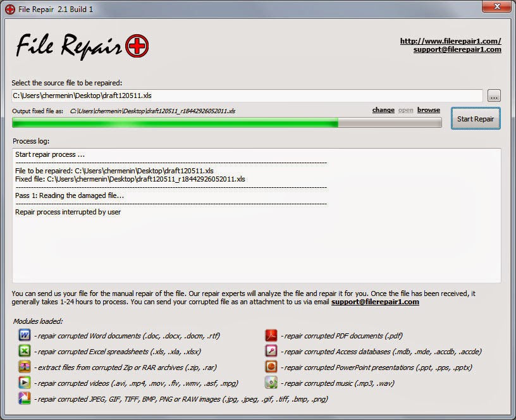516x420 pixels.
Task: Click the ... button to pick a source file
Action: pyautogui.click(x=493, y=95)
